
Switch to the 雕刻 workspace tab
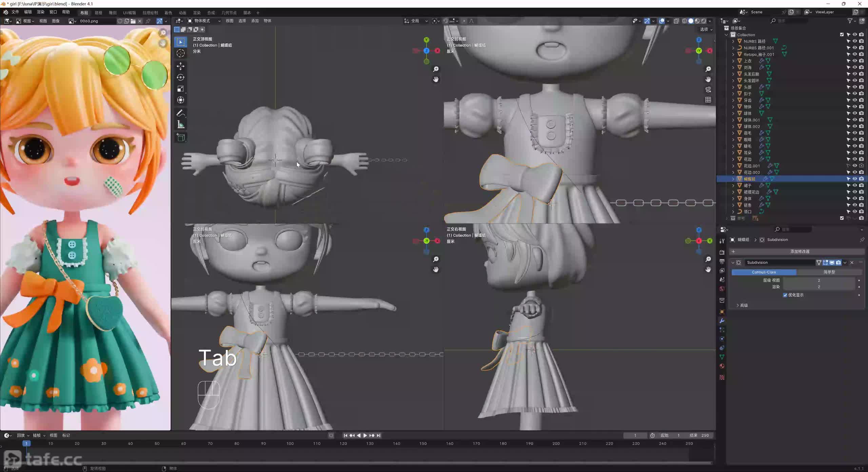(x=113, y=13)
